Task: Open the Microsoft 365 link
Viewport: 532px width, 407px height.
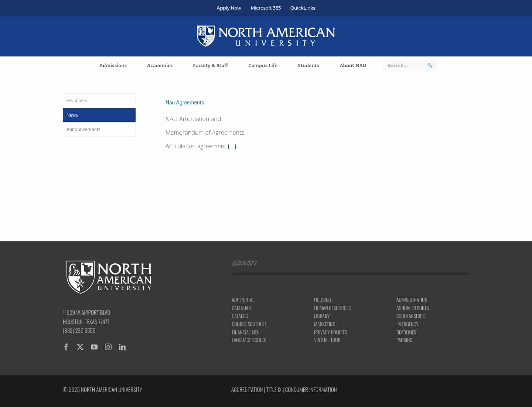Action: coord(266,8)
